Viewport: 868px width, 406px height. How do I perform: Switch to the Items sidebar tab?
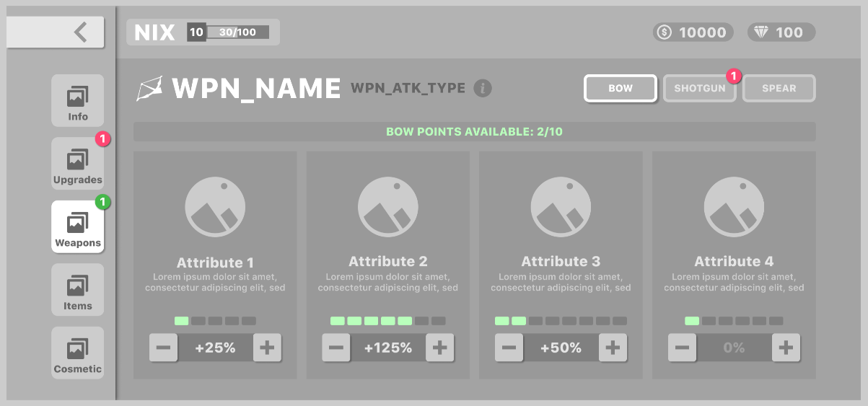[x=78, y=290]
